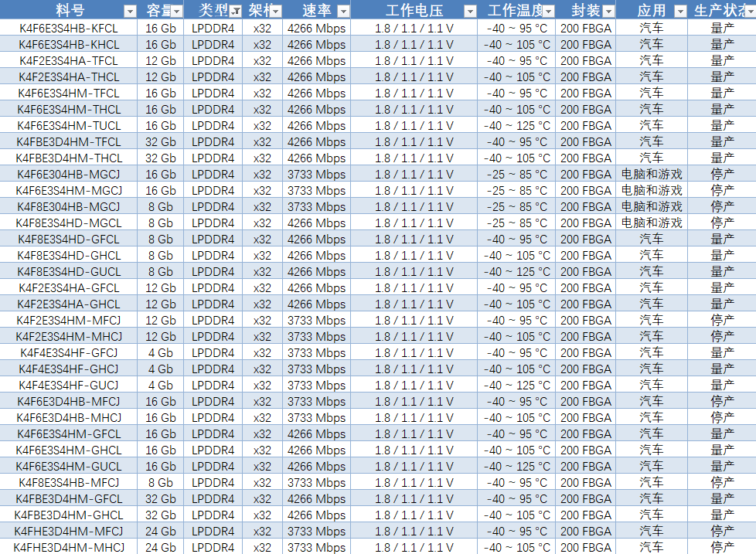756x554 pixels.
Task: Click the -40 ~ 125 °C cell in row K4F6E3S4HM-TUCL
Action: (x=516, y=126)
